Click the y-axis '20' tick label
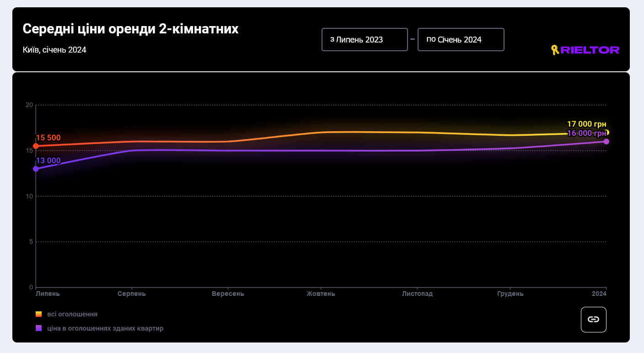Image resolution: width=644 pixels, height=353 pixels. [29, 105]
